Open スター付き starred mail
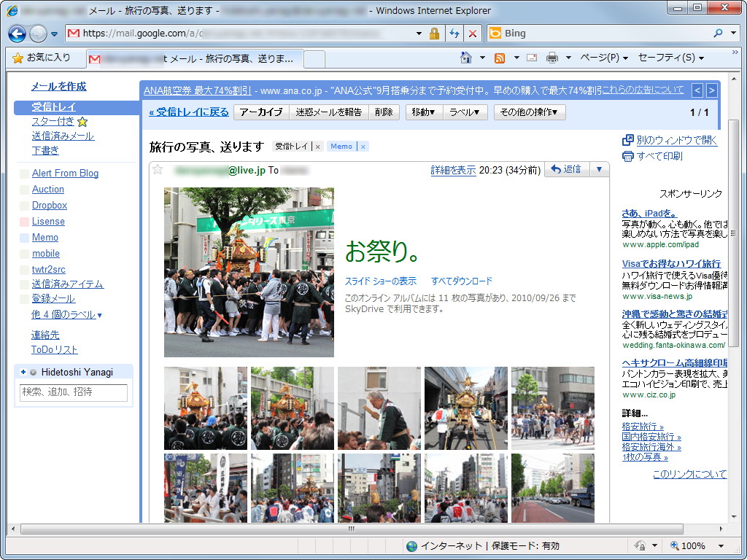This screenshot has height=560, width=747. (x=53, y=122)
